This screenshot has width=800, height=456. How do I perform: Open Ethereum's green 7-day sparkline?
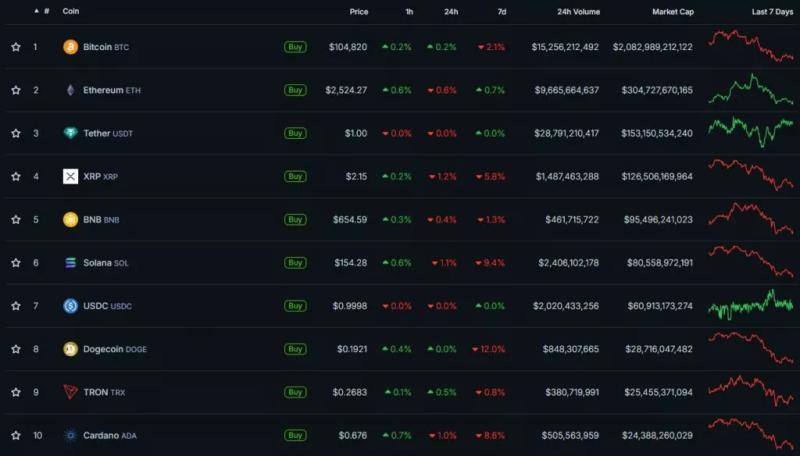tap(751, 89)
